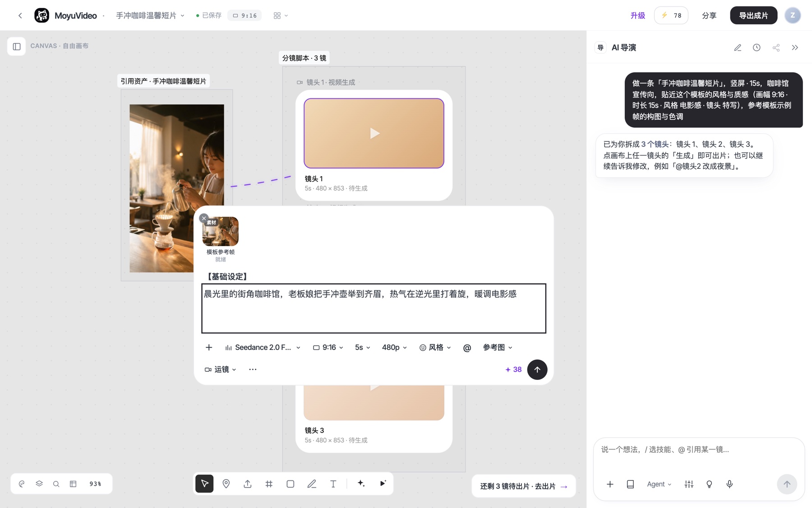This screenshot has height=508, width=812.
Task: Click the 9:16 aspect ratio badge in header
Action: tap(245, 15)
